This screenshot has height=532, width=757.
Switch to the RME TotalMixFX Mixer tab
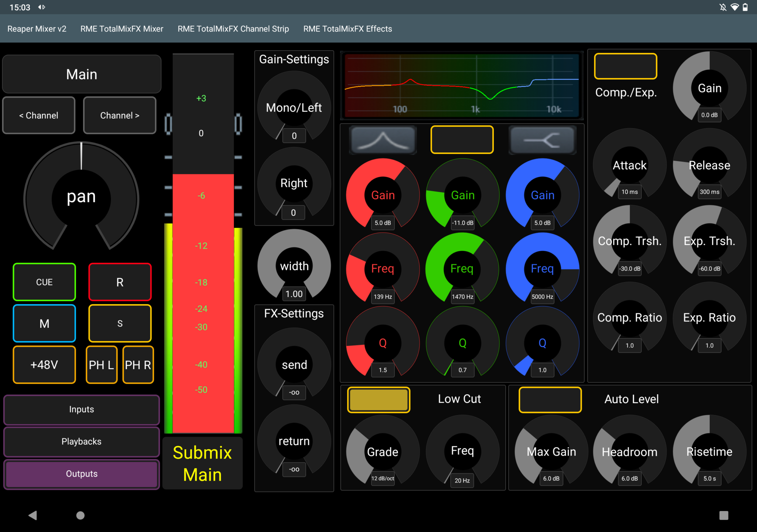[x=122, y=28]
